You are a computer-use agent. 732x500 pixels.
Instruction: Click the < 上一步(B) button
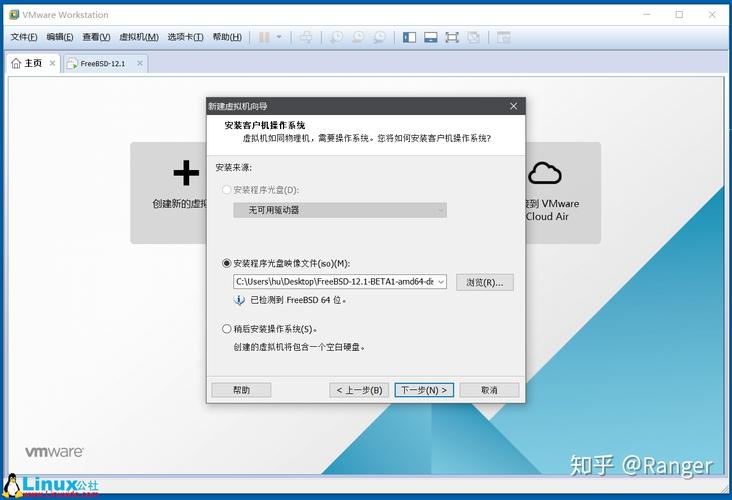coord(359,390)
